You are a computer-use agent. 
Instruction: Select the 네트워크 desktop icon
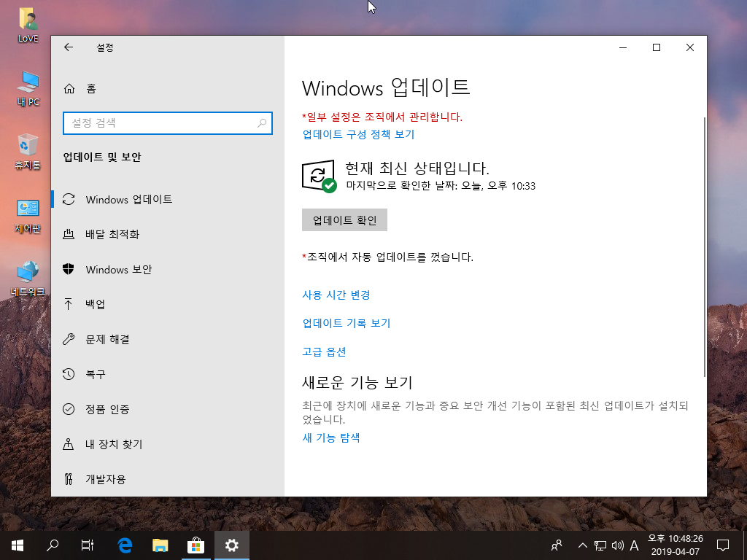coord(28,279)
